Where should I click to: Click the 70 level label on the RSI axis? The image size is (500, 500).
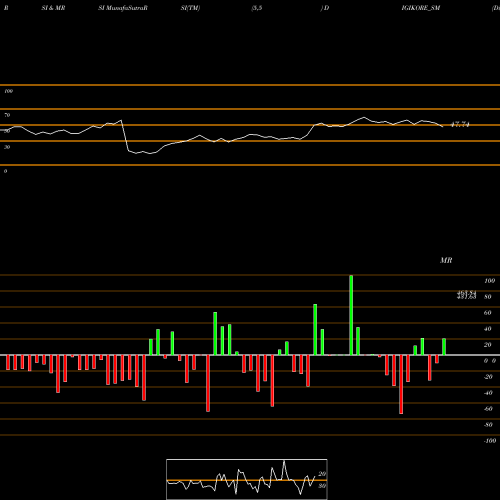7,115
